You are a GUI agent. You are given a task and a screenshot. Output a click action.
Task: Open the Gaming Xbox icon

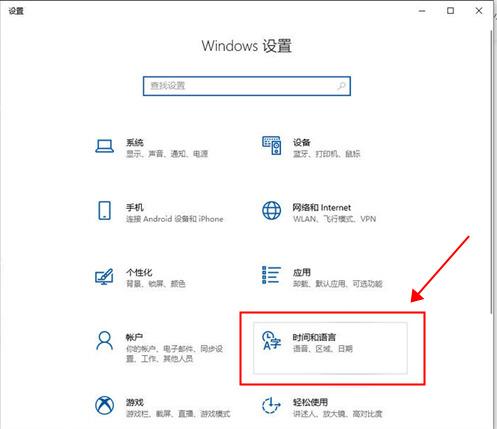[x=104, y=405]
